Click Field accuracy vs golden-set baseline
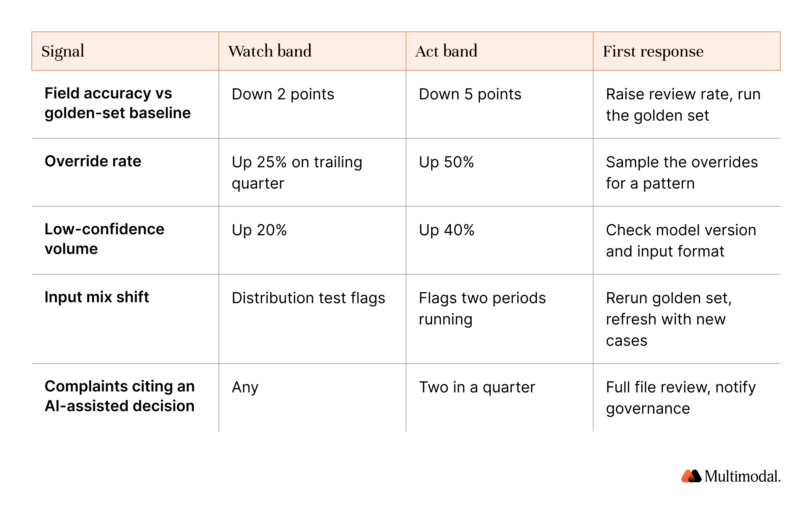 [x=117, y=103]
